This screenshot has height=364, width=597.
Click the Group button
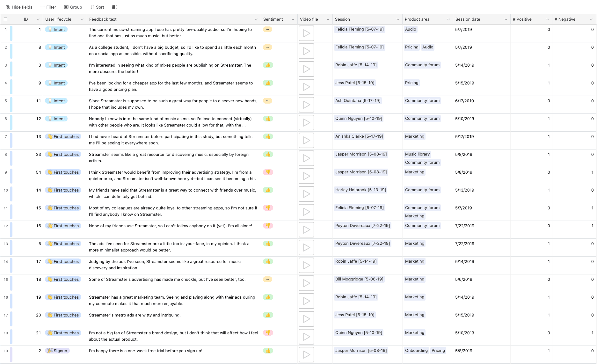pyautogui.click(x=73, y=7)
